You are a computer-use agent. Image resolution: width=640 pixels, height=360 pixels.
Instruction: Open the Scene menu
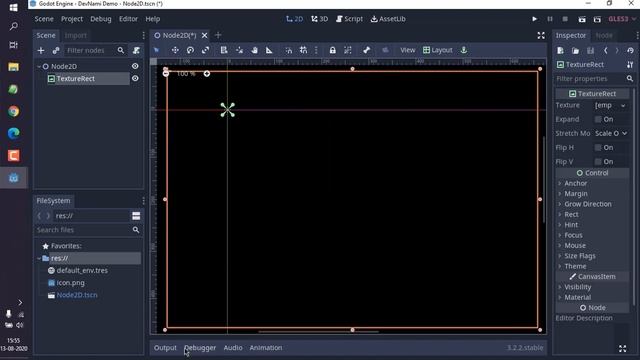click(44, 19)
